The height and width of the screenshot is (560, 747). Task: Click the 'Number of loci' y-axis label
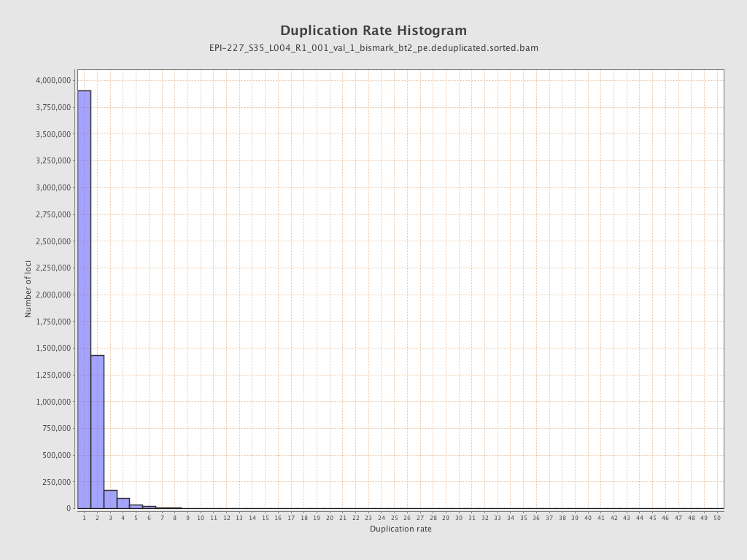[x=28, y=289]
